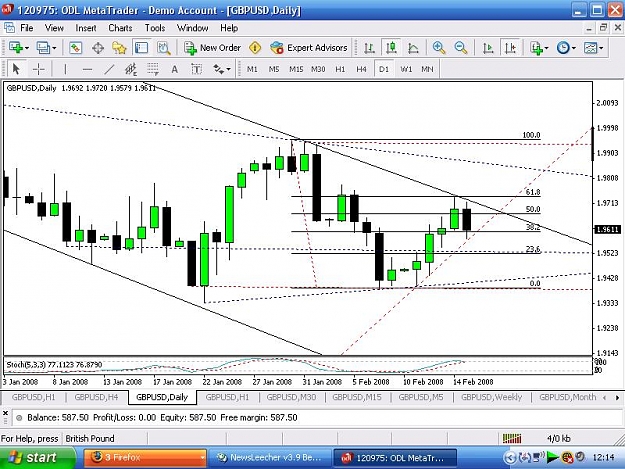Open the Help menu

229,28
